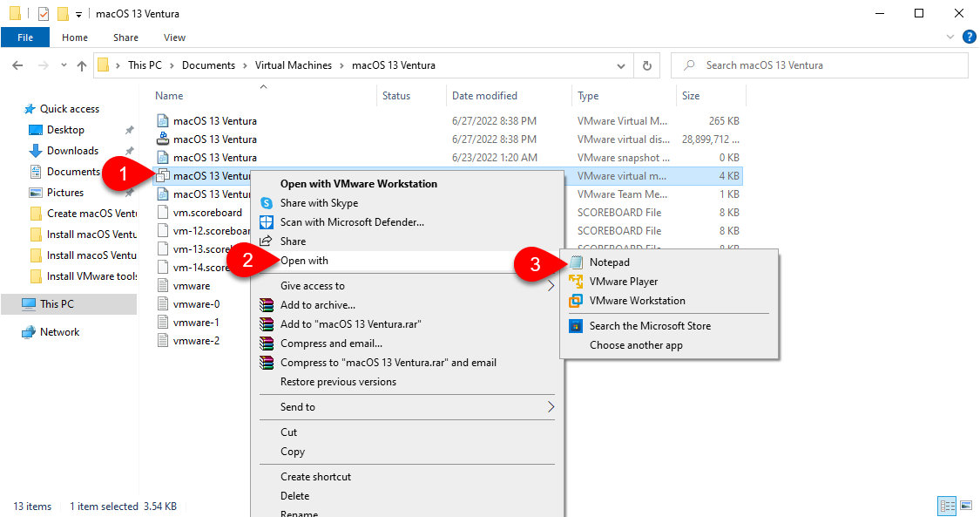
Task: Expand the ribbon with the chevron
Action: coord(950,37)
